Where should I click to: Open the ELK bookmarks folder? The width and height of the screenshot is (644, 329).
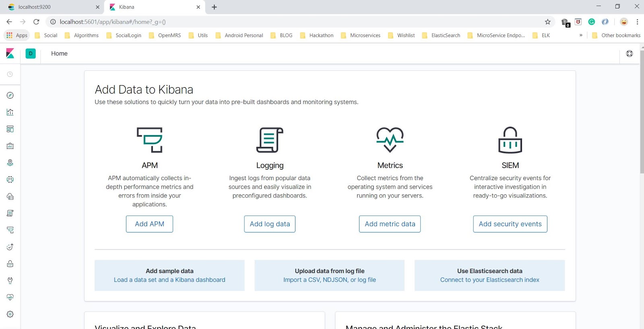pyautogui.click(x=541, y=35)
